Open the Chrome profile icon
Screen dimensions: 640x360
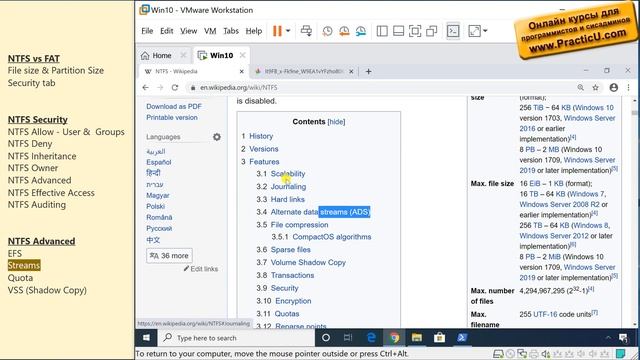coord(613,87)
